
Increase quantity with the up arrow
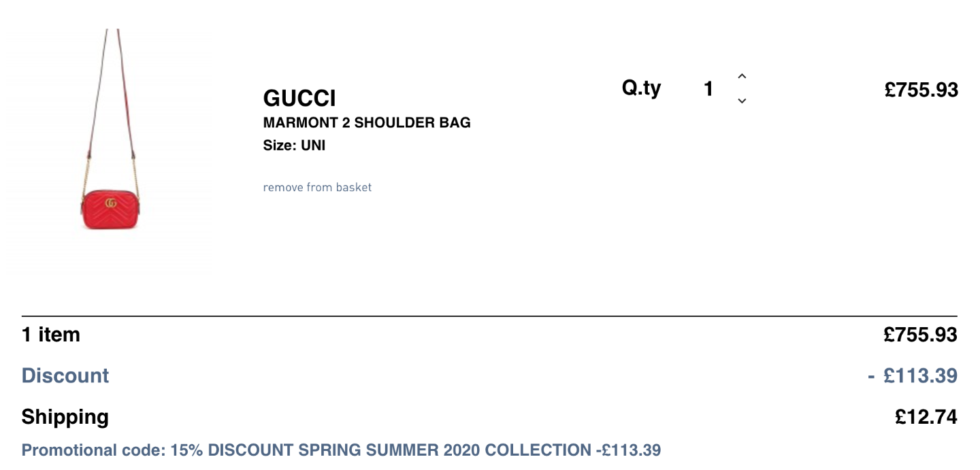pos(742,76)
